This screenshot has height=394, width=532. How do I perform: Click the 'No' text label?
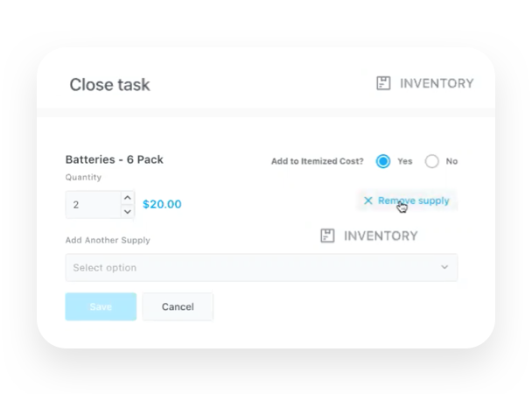point(451,161)
